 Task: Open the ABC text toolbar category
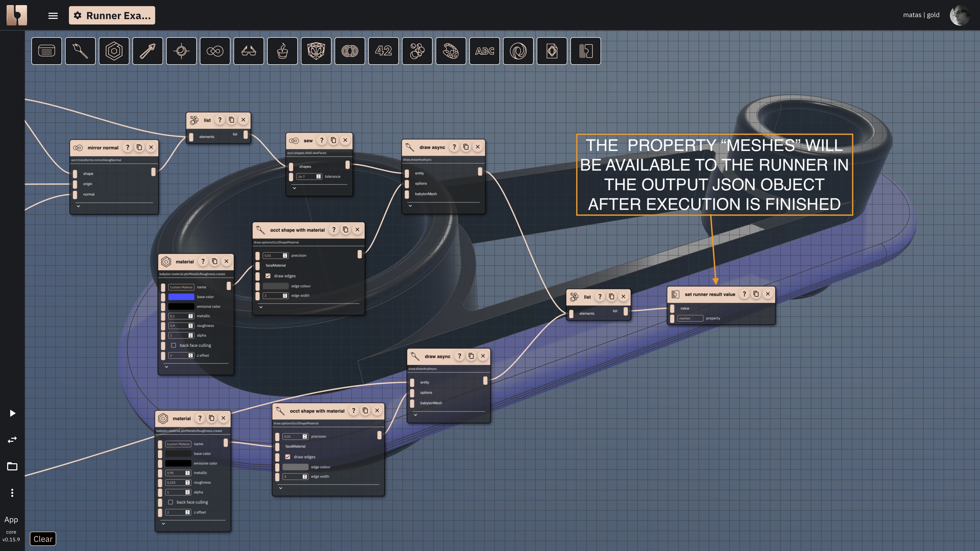485,51
